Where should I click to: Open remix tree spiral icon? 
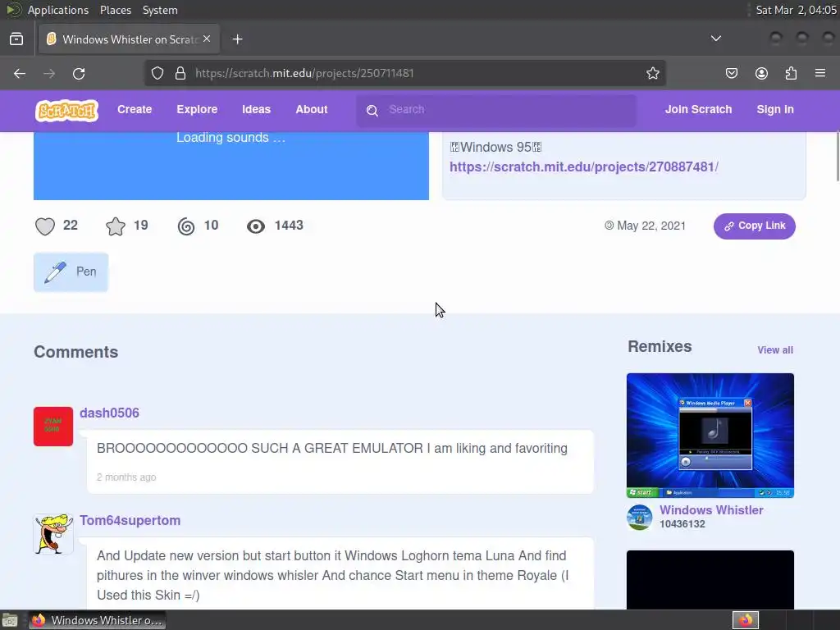(x=186, y=226)
